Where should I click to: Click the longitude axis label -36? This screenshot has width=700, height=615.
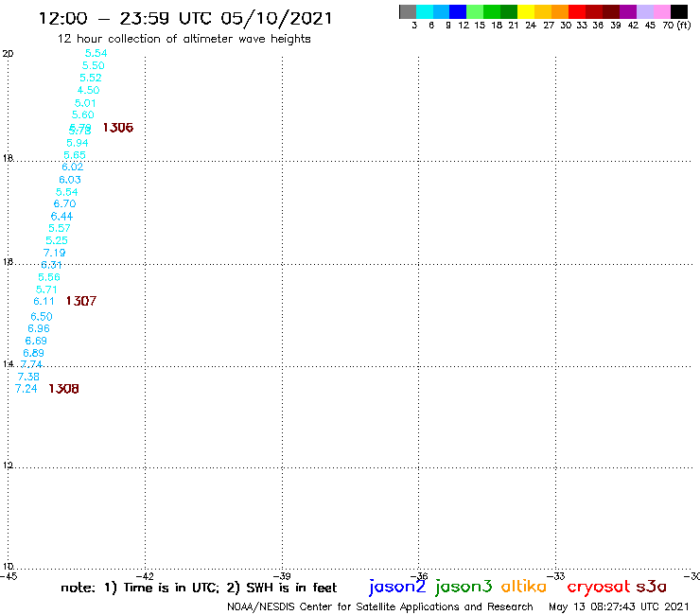coord(419,576)
